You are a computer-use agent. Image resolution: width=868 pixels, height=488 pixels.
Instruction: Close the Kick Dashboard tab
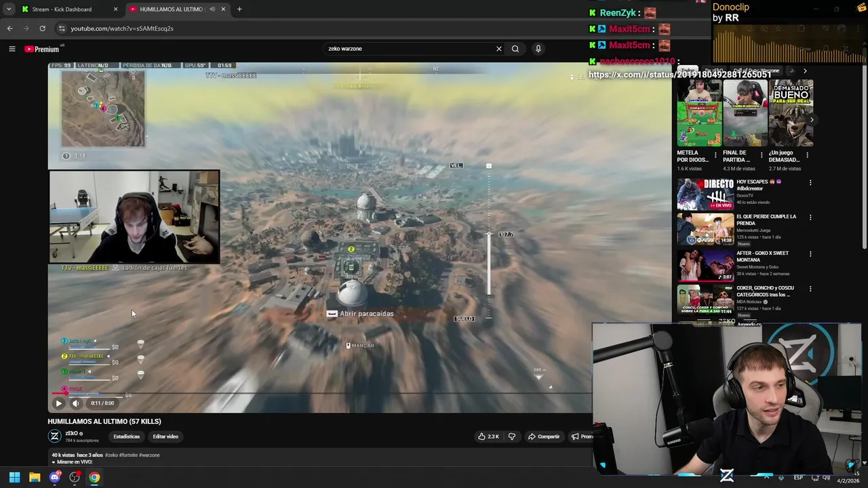115,9
